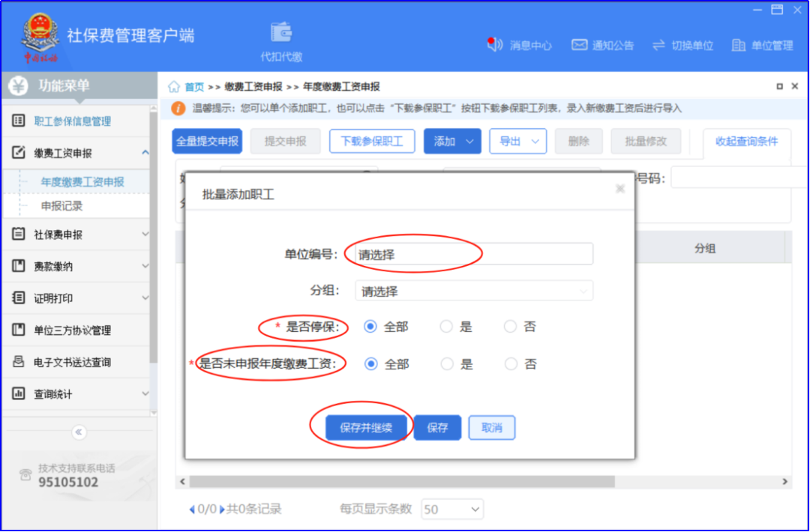Open 电子文书送达查询 menu item
Screen dimensions: 810x532
pyautogui.click(x=76, y=362)
